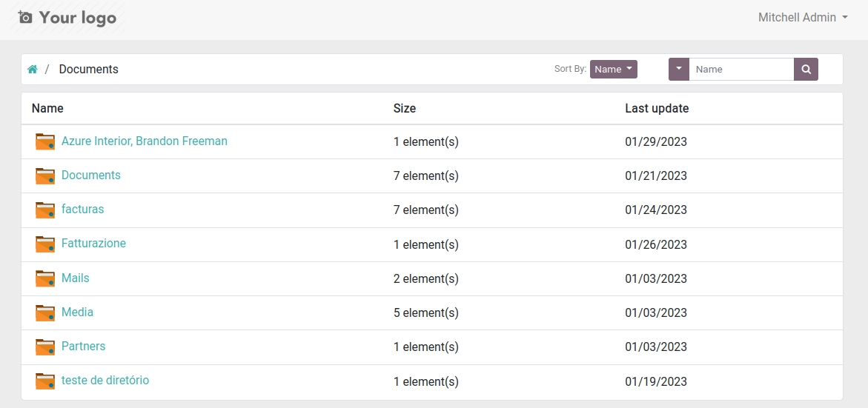The height and width of the screenshot is (408, 868).
Task: Click the folder icon beside teste de diretório
Action: coord(45,381)
